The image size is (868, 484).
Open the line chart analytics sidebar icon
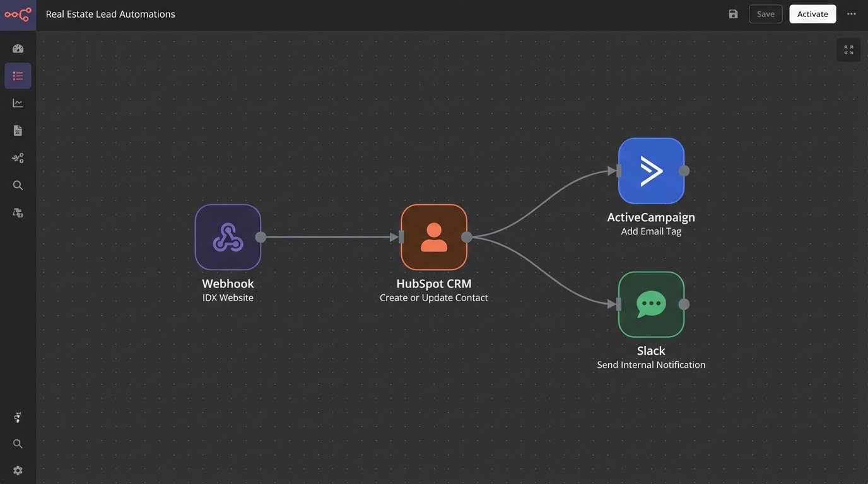pyautogui.click(x=18, y=103)
